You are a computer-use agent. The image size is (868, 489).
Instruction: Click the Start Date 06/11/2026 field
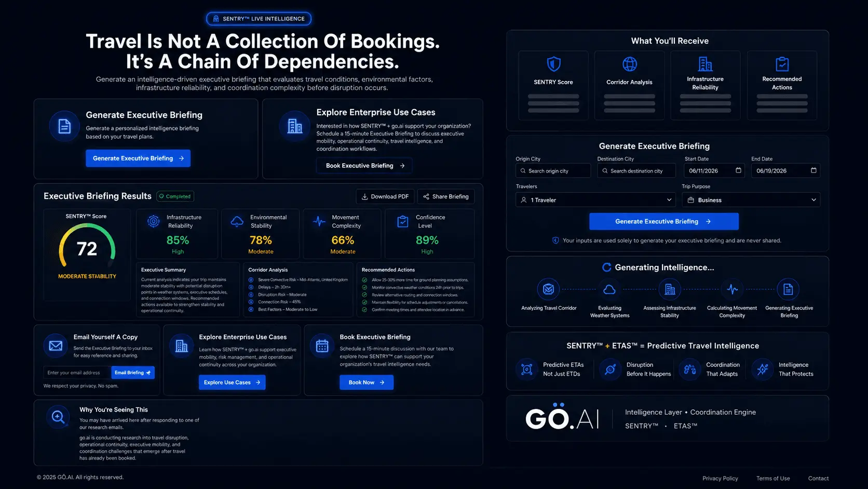714,171
